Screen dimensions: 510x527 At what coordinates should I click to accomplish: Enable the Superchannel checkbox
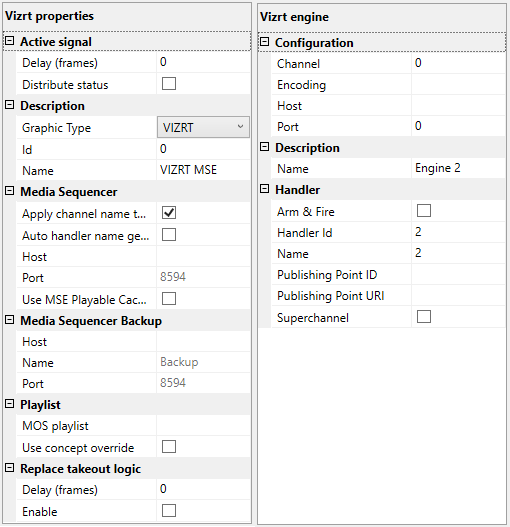[x=424, y=317]
